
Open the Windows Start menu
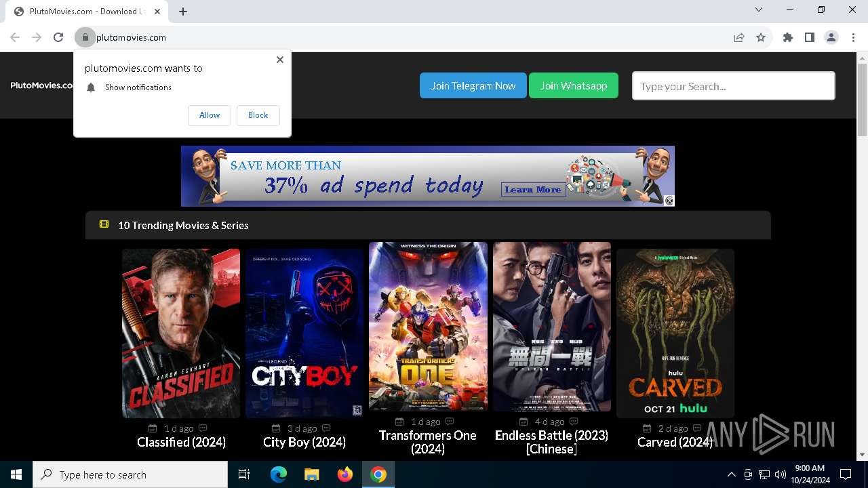coord(16,474)
